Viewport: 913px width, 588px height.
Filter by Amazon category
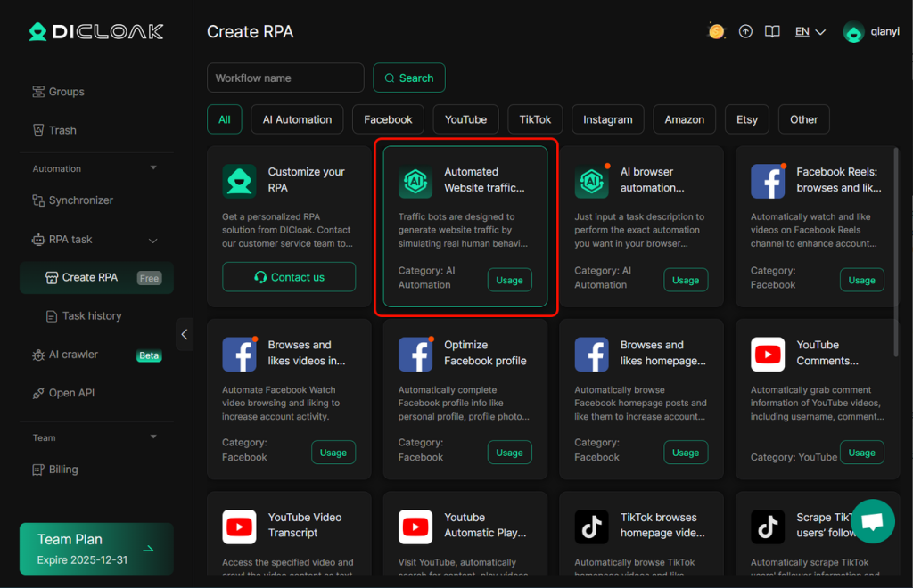pos(684,119)
